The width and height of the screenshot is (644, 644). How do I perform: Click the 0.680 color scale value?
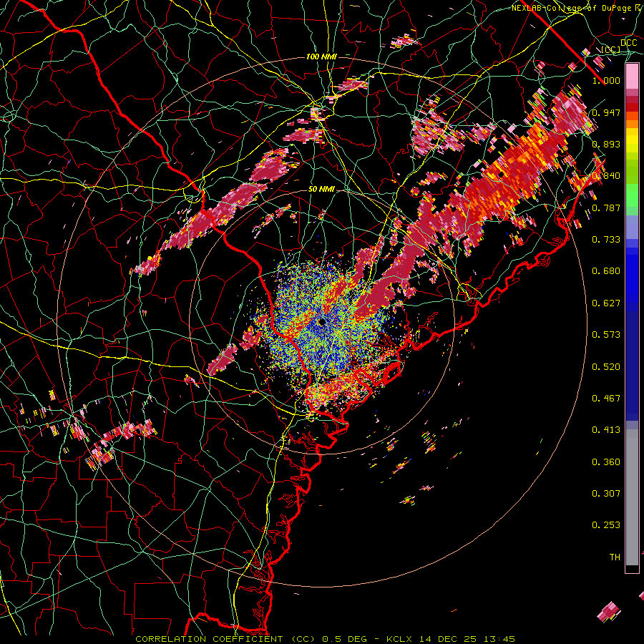tap(606, 271)
